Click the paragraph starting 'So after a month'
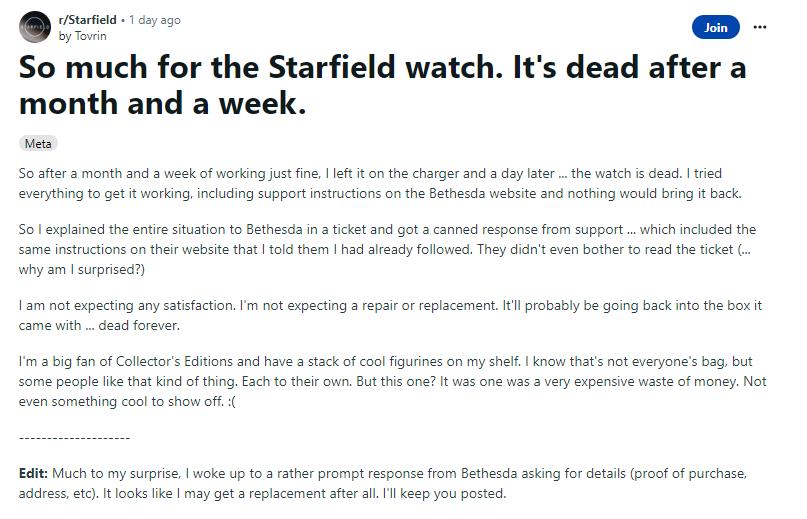807x519 pixels. tap(380, 183)
